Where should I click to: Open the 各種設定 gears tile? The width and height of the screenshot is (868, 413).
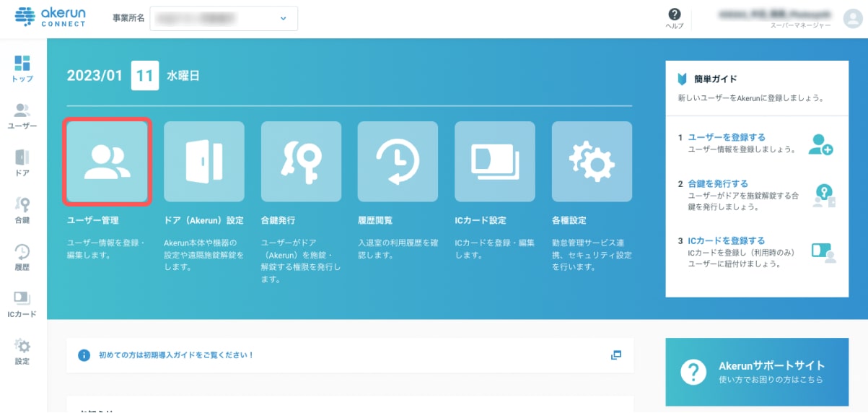pos(592,161)
